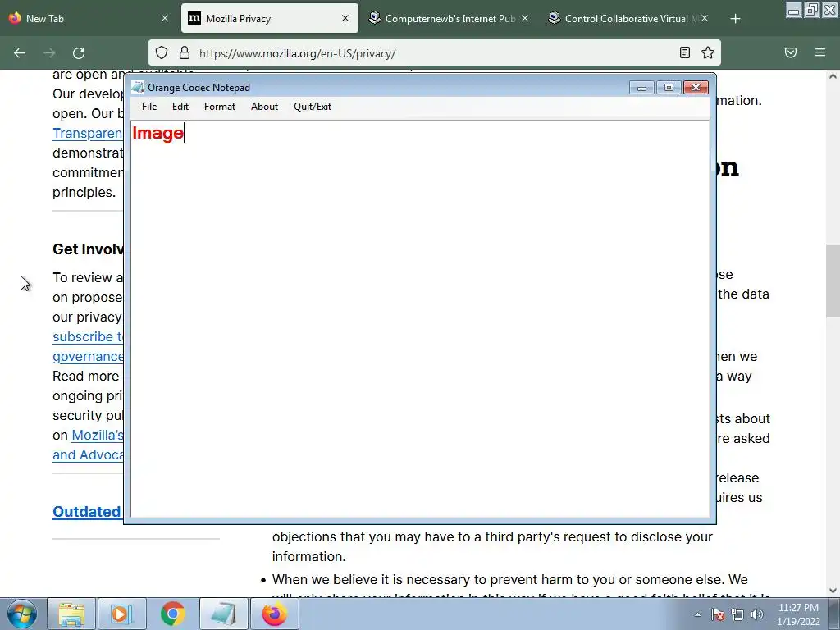
Task: Click the Show Desktop button at taskbar edge
Action: (x=834, y=614)
